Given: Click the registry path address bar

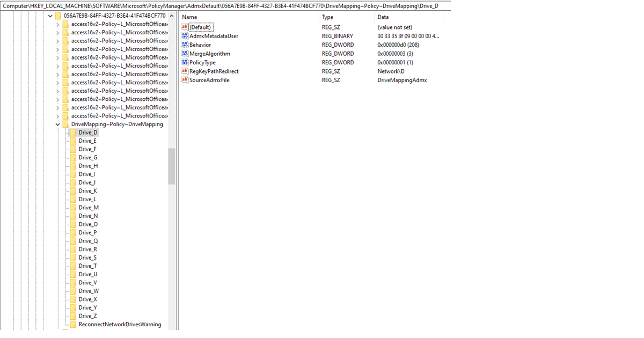Looking at the screenshot, I should [225, 5].
